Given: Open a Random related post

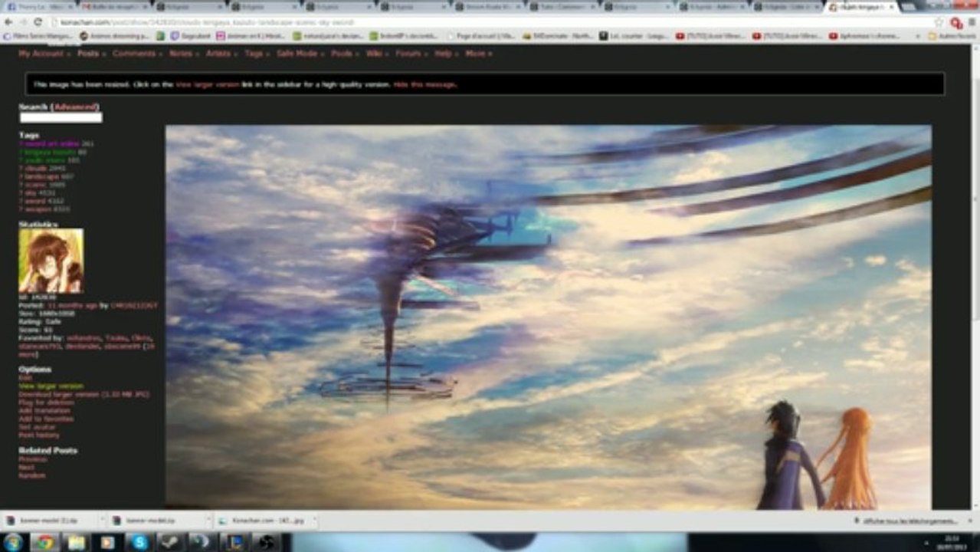Looking at the screenshot, I should [31, 475].
